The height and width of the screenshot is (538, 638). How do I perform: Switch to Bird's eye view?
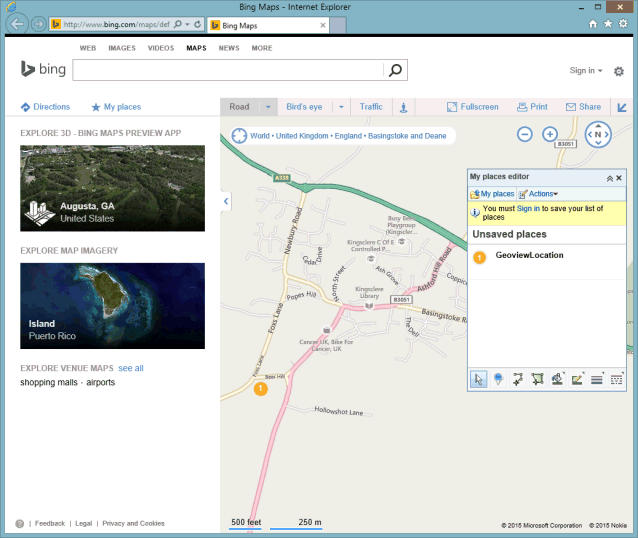tap(304, 107)
